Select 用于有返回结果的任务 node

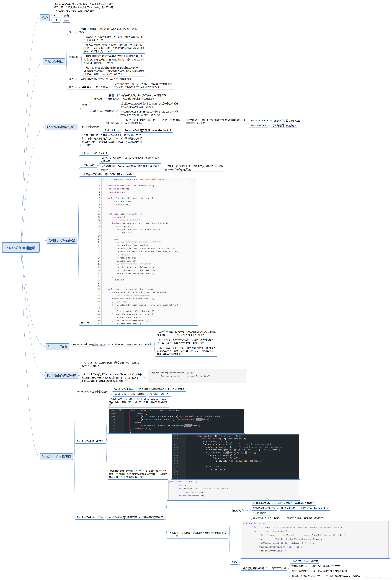click(284, 125)
